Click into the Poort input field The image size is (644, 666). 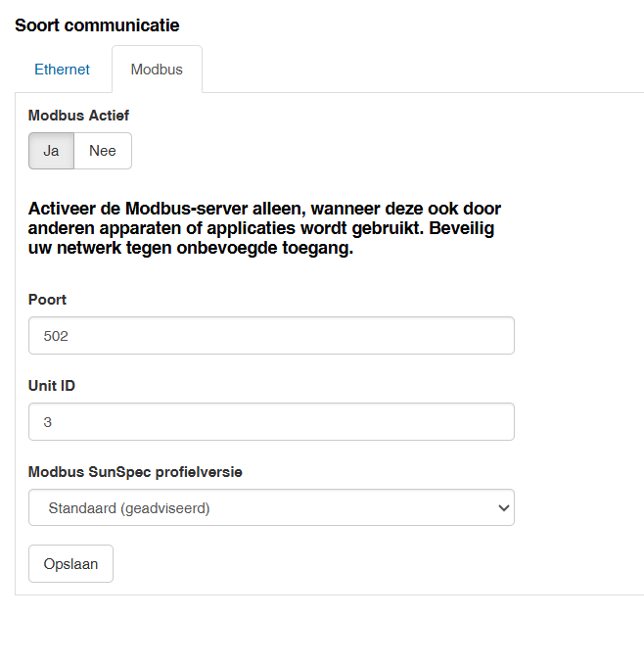[x=271, y=335]
